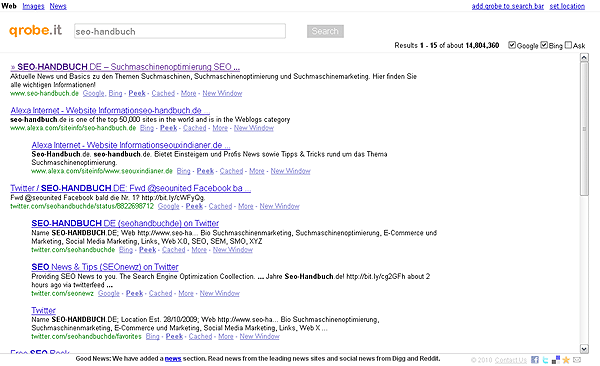
Task: Click More for www.seo-handbuch.de result
Action: [188, 93]
